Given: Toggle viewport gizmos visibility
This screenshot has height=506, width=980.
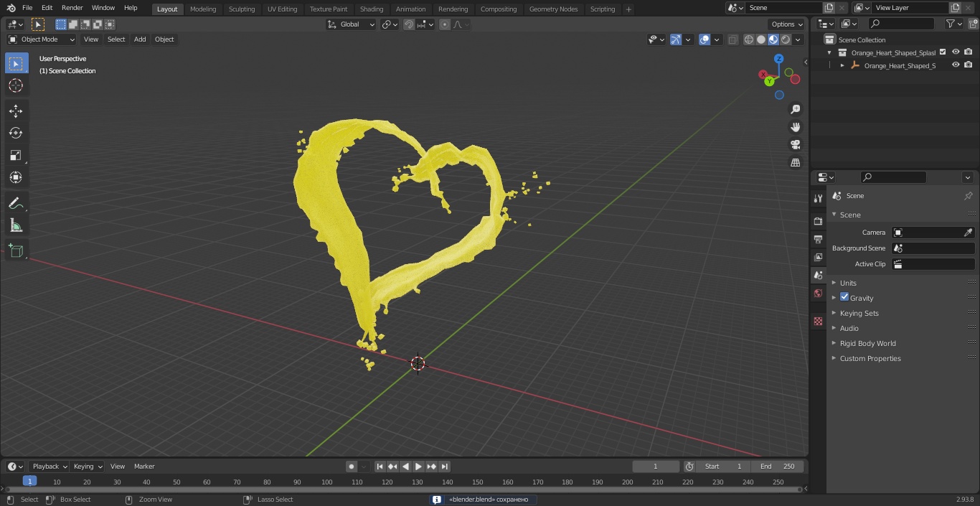Looking at the screenshot, I should tap(676, 39).
